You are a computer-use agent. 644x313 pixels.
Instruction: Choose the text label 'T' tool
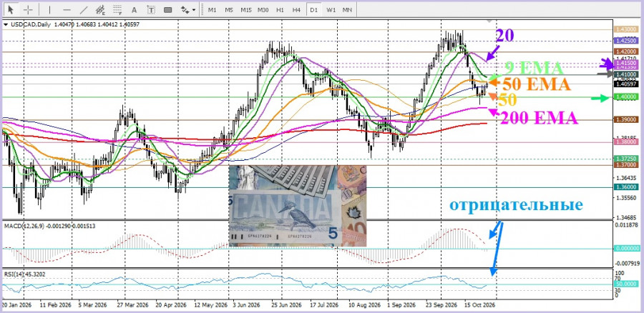[x=151, y=9]
